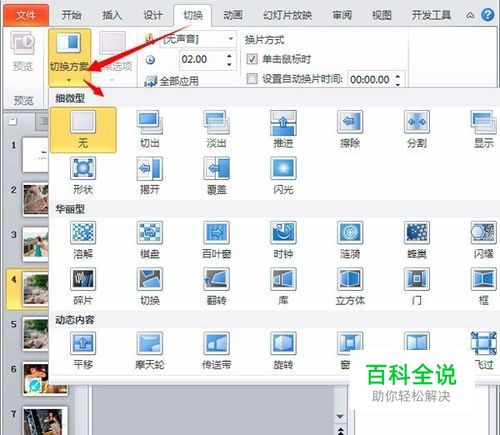The image size is (500, 435).
Task: Apply the 时钟 clock transition
Action: tap(283, 240)
